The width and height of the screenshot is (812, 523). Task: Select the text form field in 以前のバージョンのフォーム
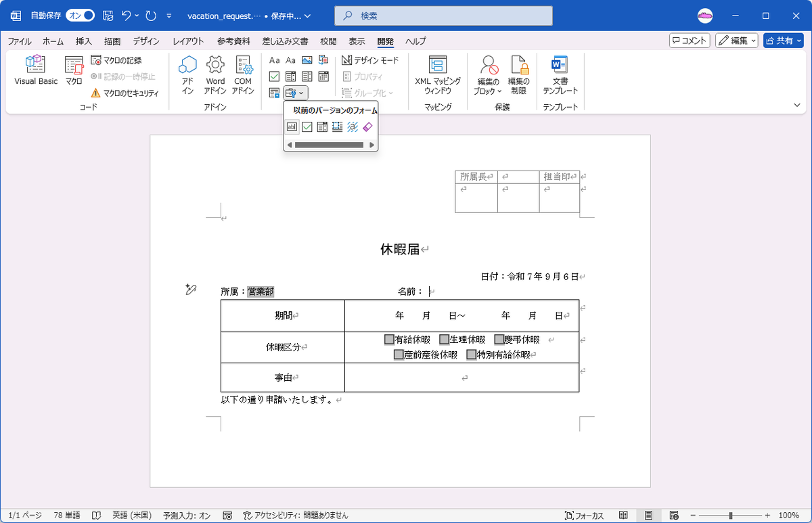pos(292,127)
